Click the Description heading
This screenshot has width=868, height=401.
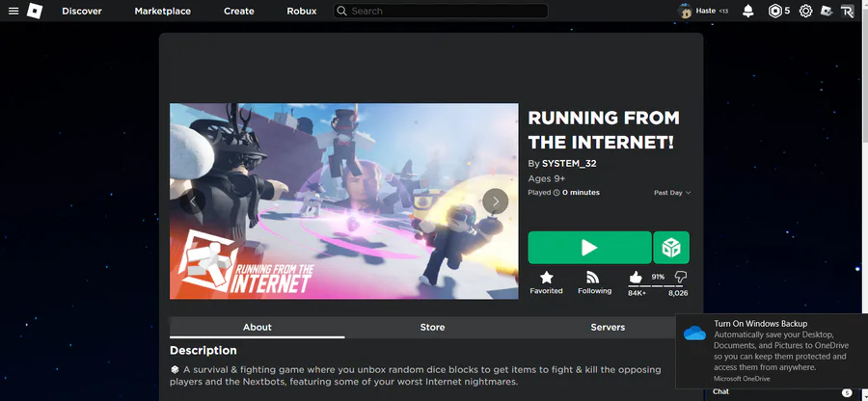(x=203, y=351)
